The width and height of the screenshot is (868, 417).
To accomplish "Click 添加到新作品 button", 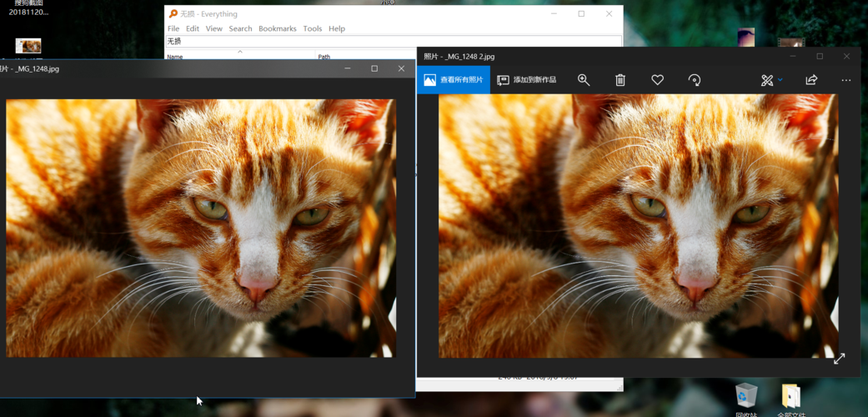I will [526, 80].
